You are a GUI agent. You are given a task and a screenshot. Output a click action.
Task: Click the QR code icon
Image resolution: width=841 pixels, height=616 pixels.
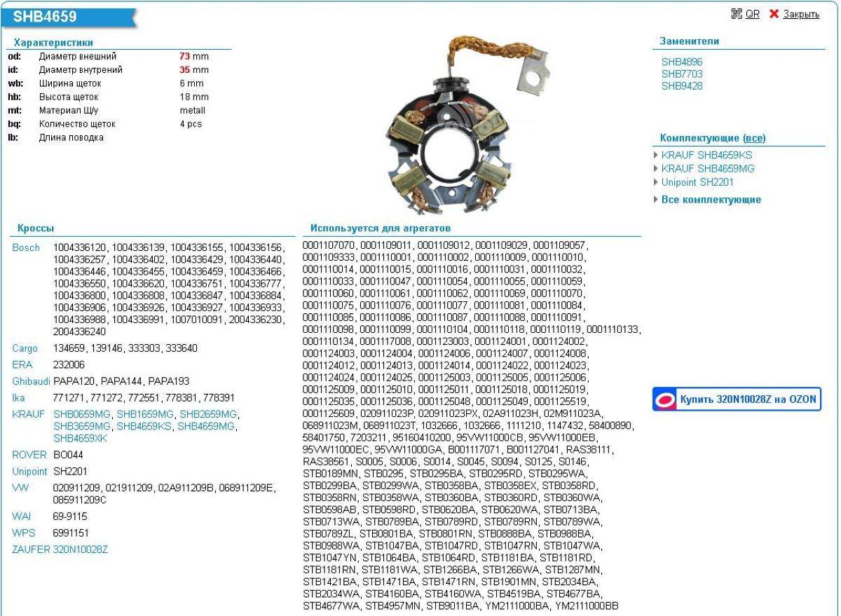coord(736,14)
